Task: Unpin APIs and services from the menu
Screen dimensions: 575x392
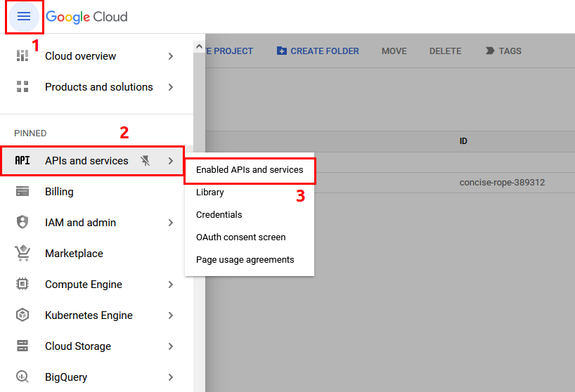Action: (146, 161)
